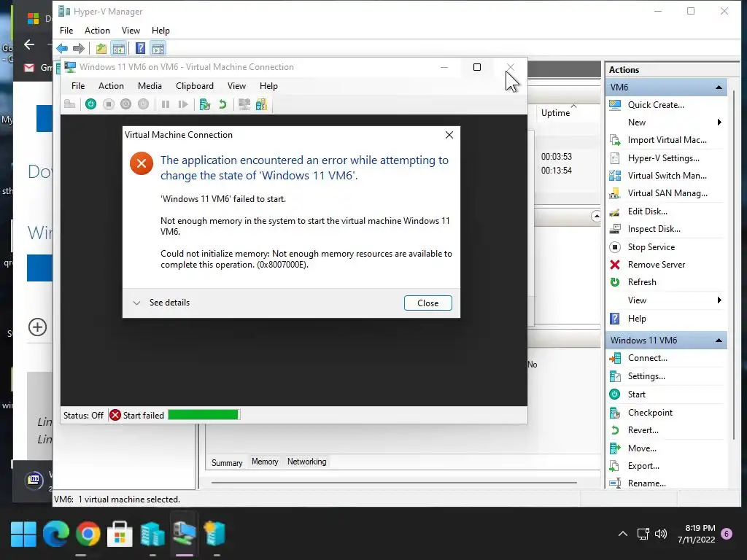Collapse the Windows 11 VM6 actions section
This screenshot has width=747, height=560.
tap(719, 341)
